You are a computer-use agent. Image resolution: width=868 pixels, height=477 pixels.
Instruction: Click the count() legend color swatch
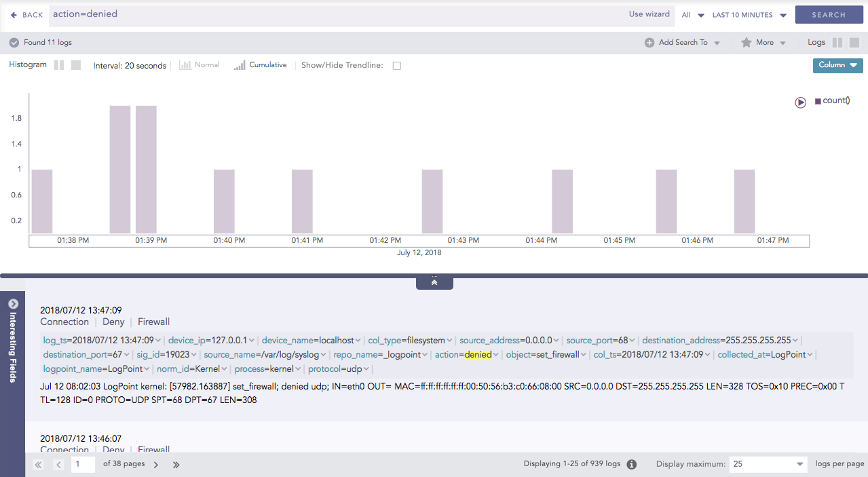pos(818,101)
